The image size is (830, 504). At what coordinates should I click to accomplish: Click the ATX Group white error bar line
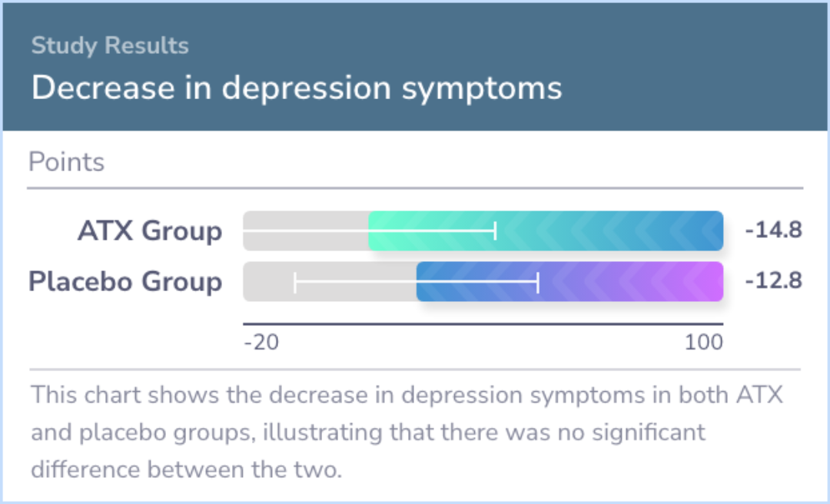click(x=369, y=230)
